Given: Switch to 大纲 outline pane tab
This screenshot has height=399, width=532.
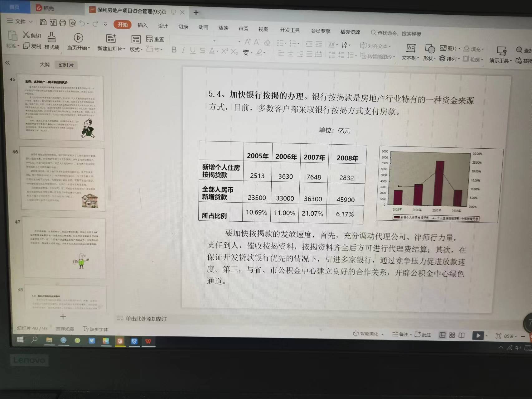Looking at the screenshot, I should [x=45, y=64].
